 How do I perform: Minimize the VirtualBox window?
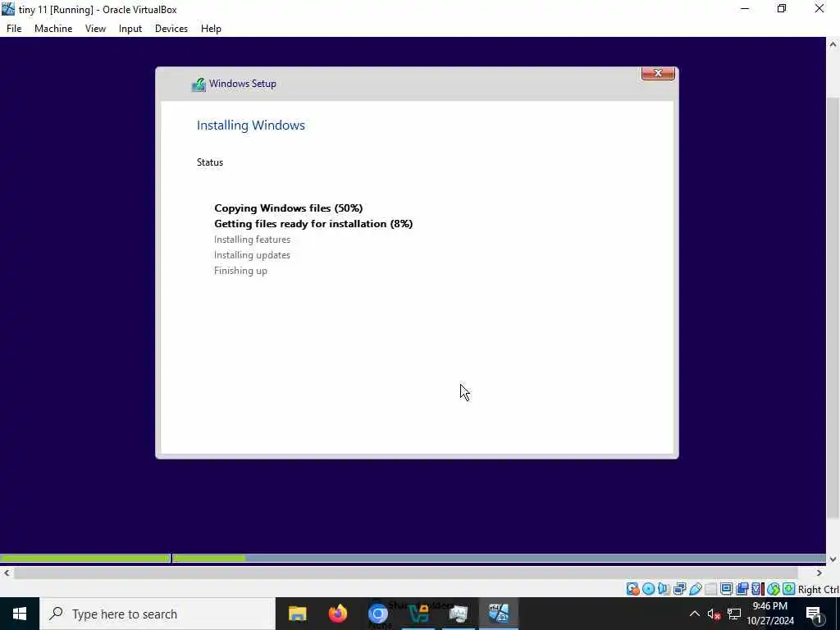(x=745, y=8)
